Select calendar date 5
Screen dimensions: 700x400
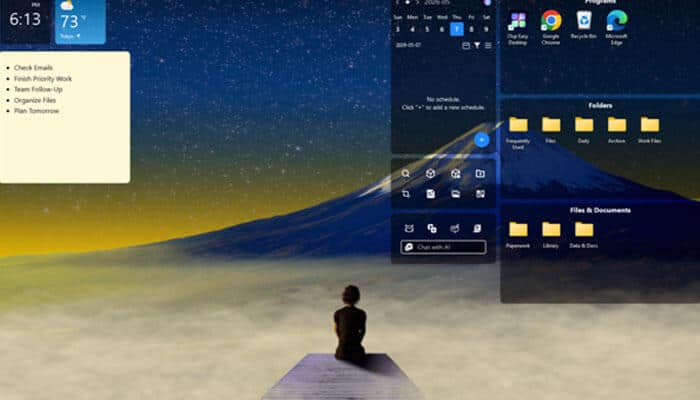(x=427, y=29)
